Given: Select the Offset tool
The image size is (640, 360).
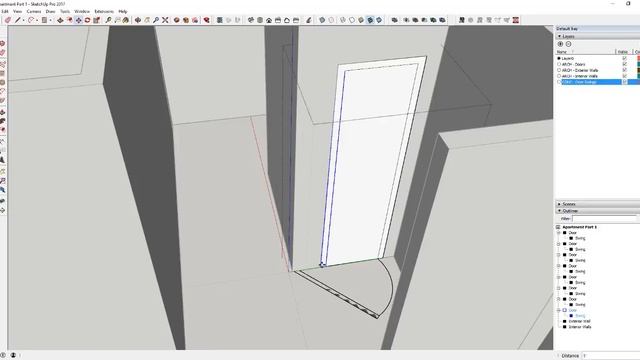Looking at the screenshot, I should pos(69,20).
